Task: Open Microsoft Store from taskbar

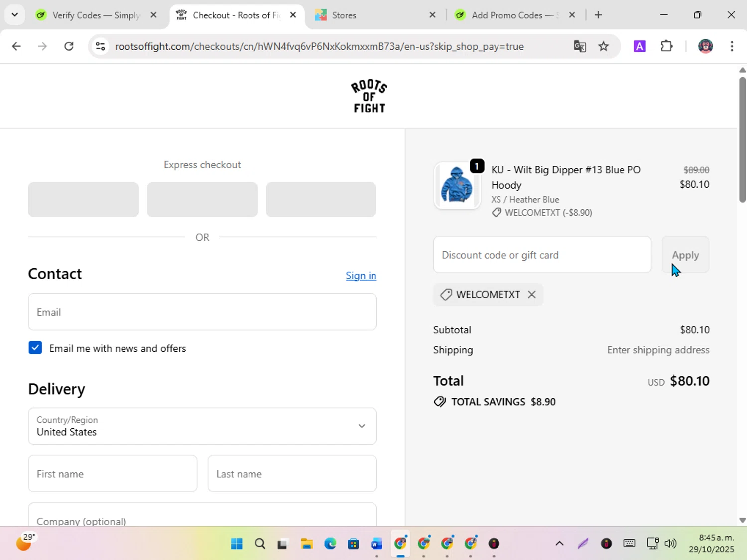Action: 354,544
